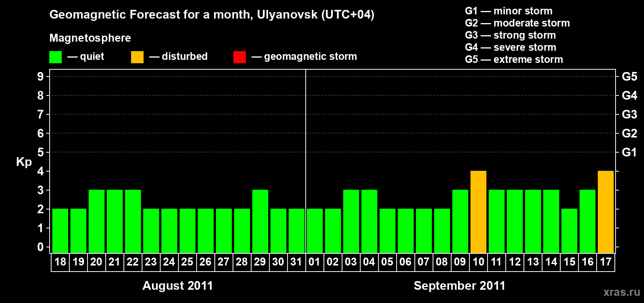
Task: Select the green bar for August 29
Action: coord(260,221)
